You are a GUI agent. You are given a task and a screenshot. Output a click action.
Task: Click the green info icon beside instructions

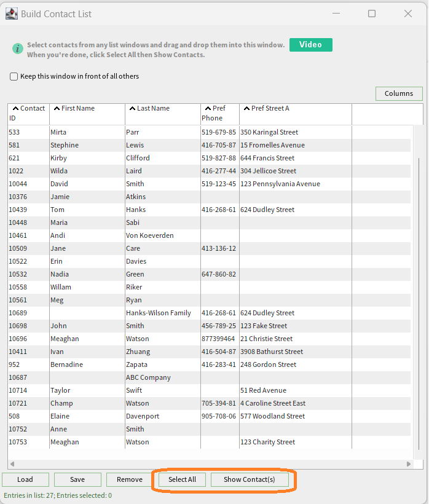pos(18,49)
